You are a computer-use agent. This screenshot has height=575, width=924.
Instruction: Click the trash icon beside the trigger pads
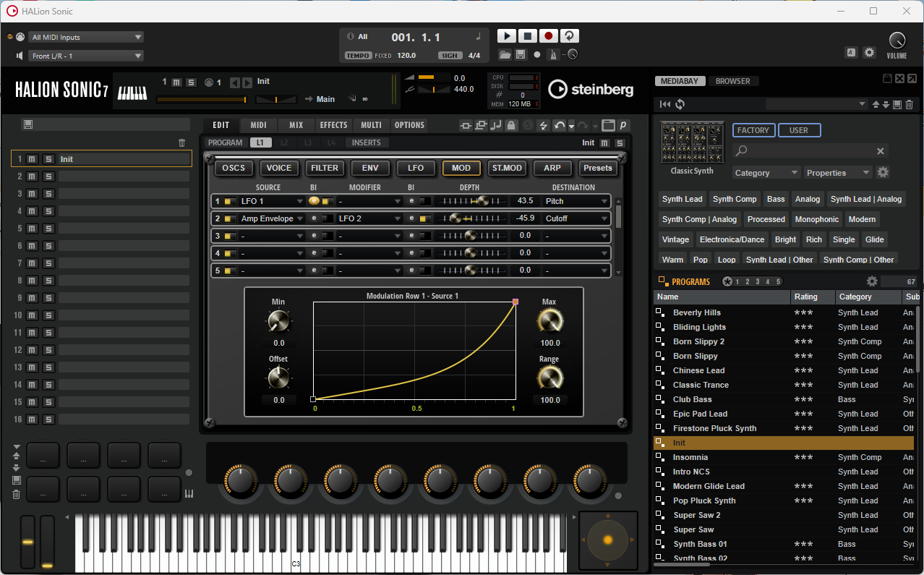click(16, 495)
